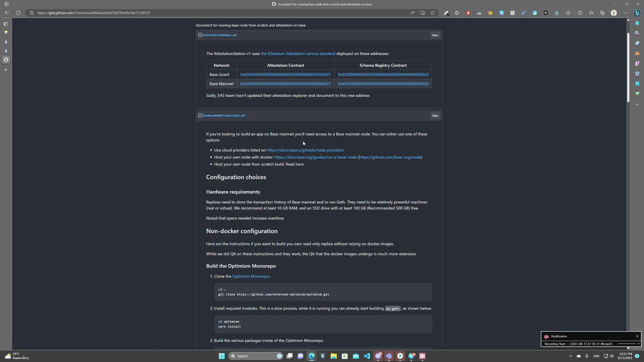Viewport: 644px width, 362px height.
Task: Click the Non-docker configuration heading
Action: click(241, 231)
